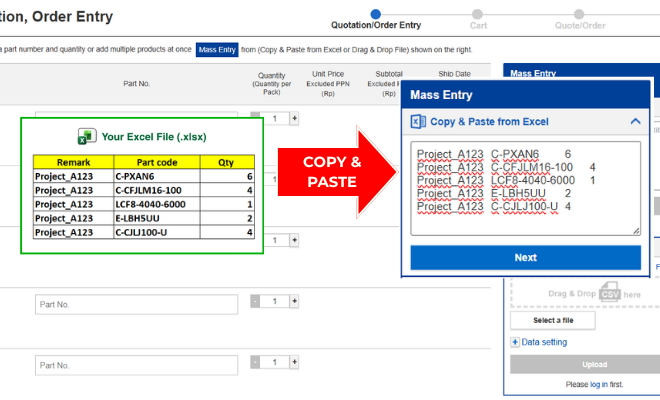The height and width of the screenshot is (400, 660).
Task: Click the Part code column header
Action: pyautogui.click(x=157, y=162)
